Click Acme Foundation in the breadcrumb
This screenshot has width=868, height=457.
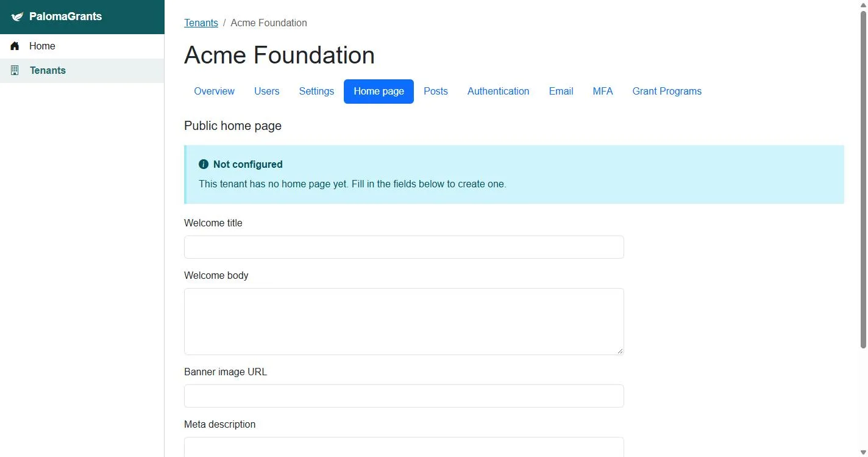(x=269, y=23)
